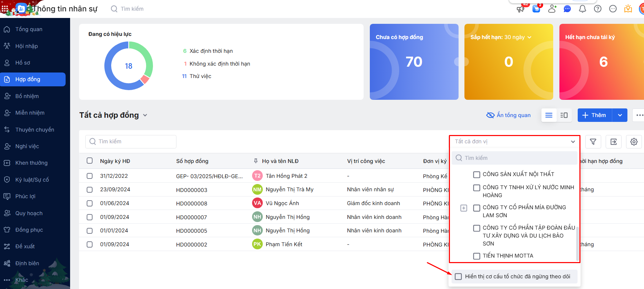Click the top Tìm kiếm search field
This screenshot has height=289, width=644.
click(x=132, y=9)
